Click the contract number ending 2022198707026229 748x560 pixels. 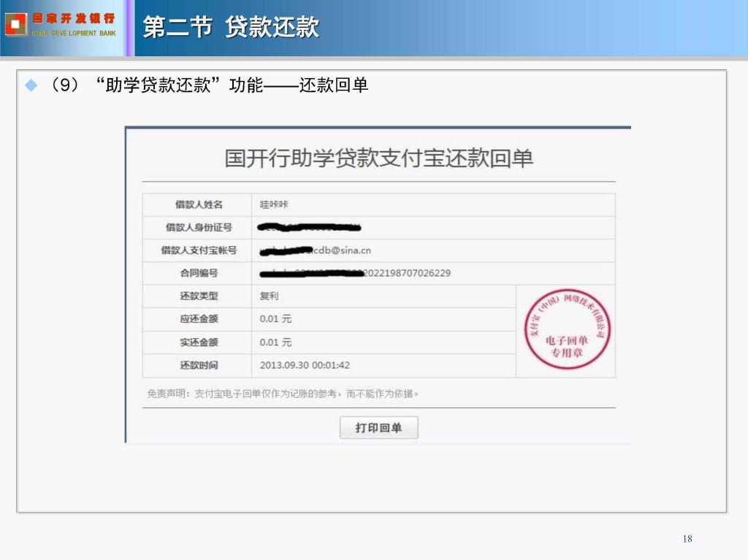(x=355, y=273)
